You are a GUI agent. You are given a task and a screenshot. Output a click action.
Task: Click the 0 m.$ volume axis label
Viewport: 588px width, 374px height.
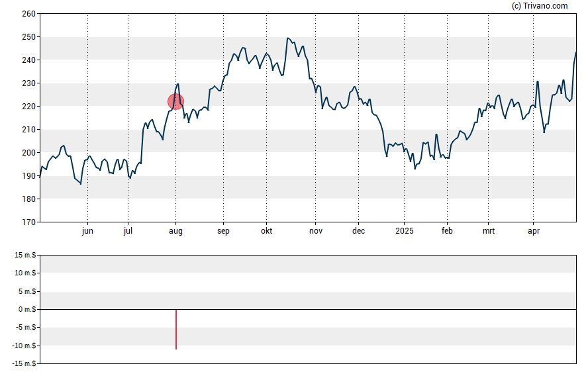point(27,309)
